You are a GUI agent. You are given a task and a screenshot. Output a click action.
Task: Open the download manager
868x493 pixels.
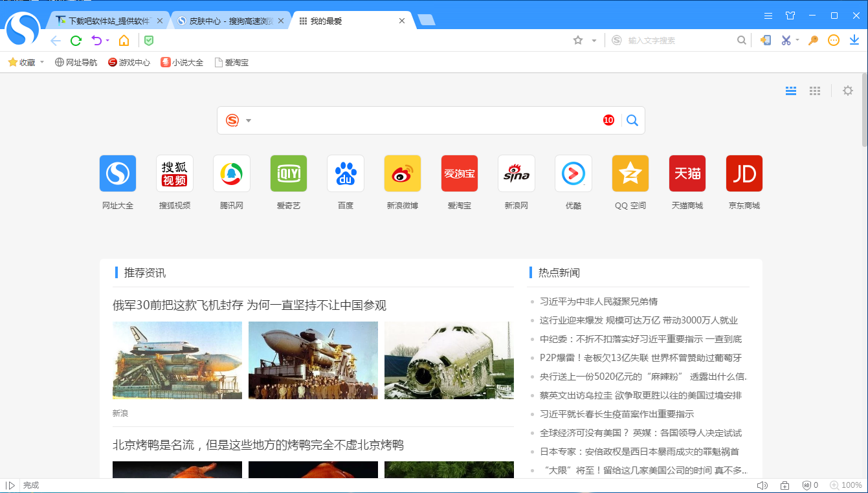(854, 40)
